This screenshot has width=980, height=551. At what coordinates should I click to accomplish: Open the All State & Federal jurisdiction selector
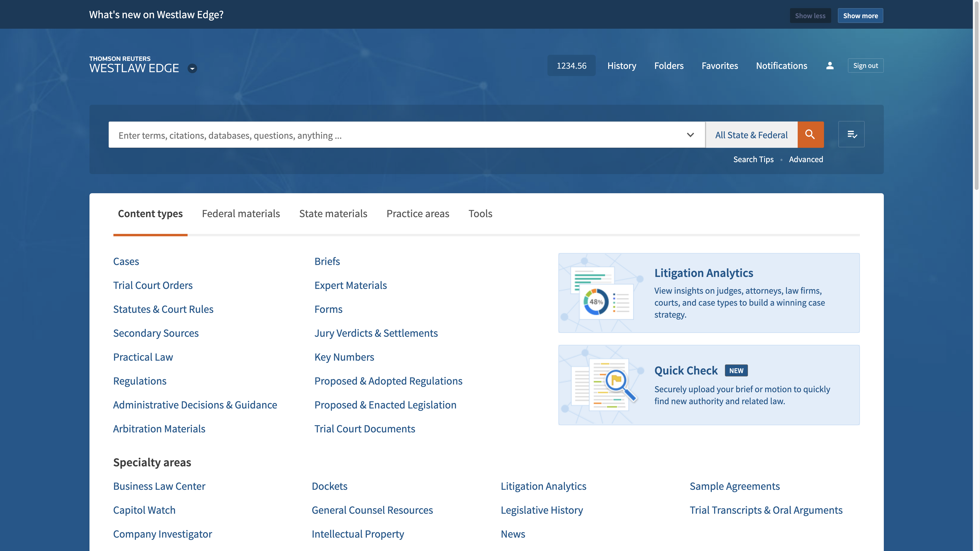pos(751,135)
